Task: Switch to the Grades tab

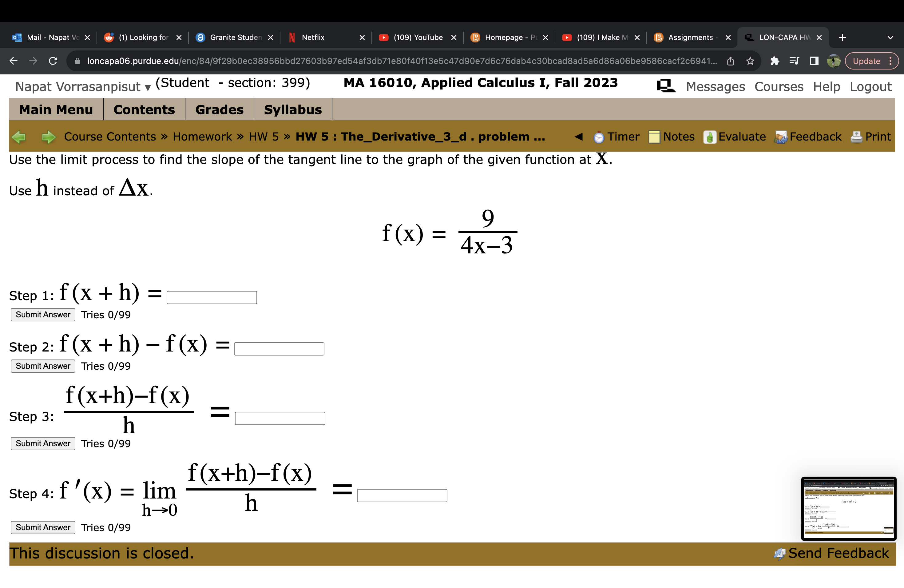Action: coord(219,109)
